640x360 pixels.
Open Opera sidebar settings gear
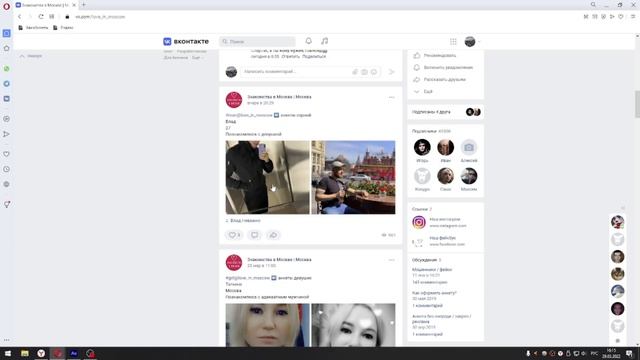click(7, 184)
